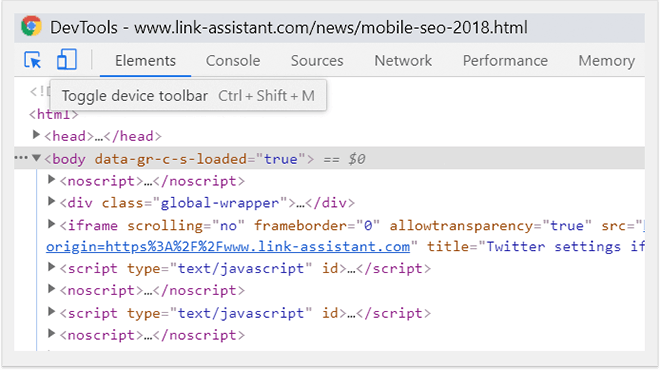Image resolution: width=660 pixels, height=370 pixels.
Task: Expand the iframe element node
Action: pos(51,224)
